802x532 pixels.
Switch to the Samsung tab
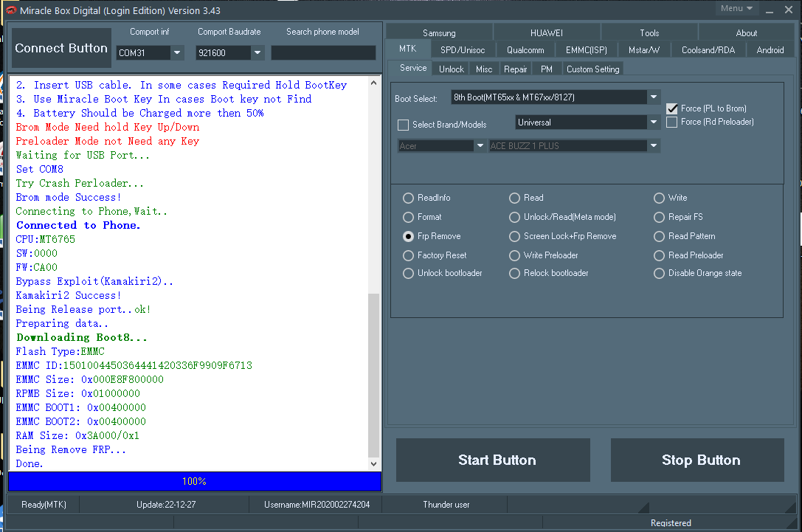coord(439,32)
